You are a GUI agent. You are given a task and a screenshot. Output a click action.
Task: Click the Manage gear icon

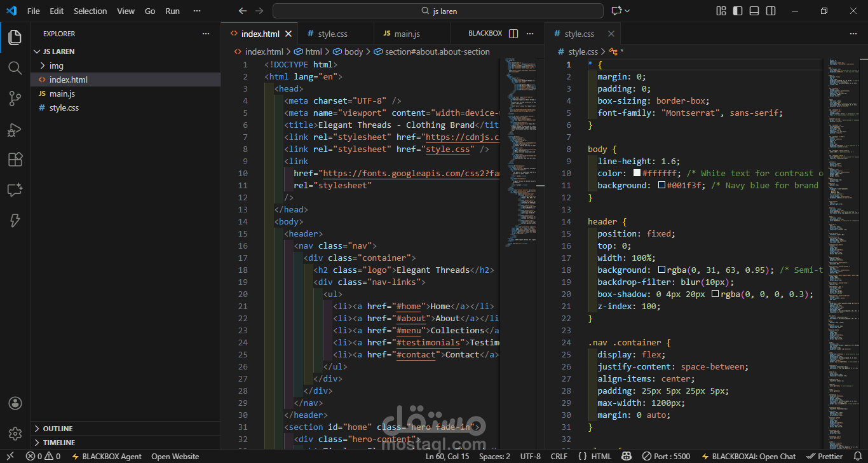click(15, 434)
